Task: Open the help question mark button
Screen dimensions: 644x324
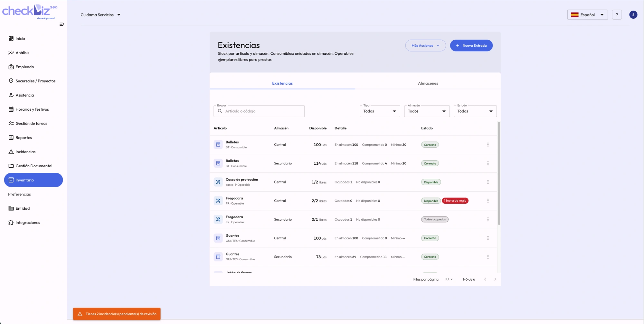Action: [x=617, y=15]
